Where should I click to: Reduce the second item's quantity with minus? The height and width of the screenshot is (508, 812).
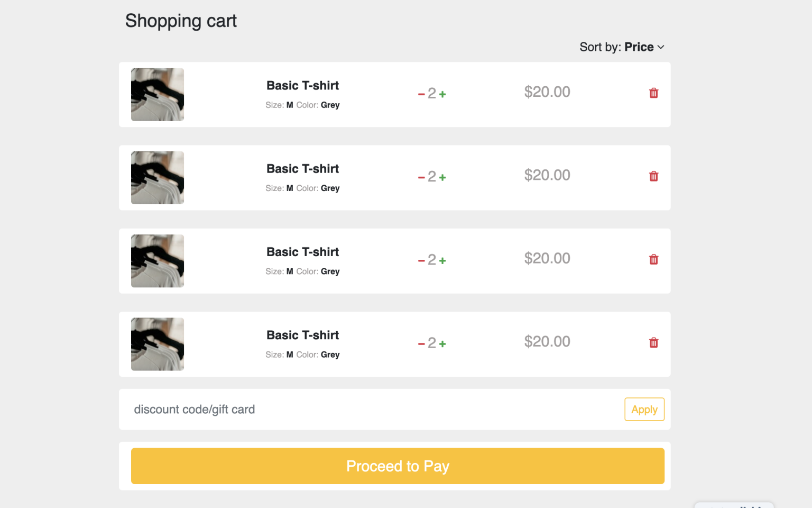click(x=421, y=176)
